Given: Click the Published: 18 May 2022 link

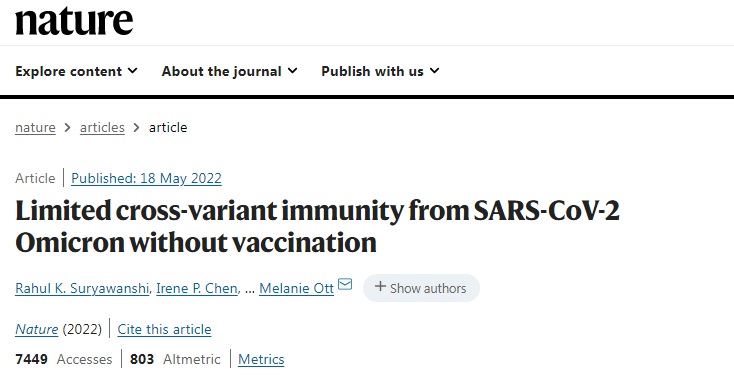Looking at the screenshot, I should pos(146,178).
